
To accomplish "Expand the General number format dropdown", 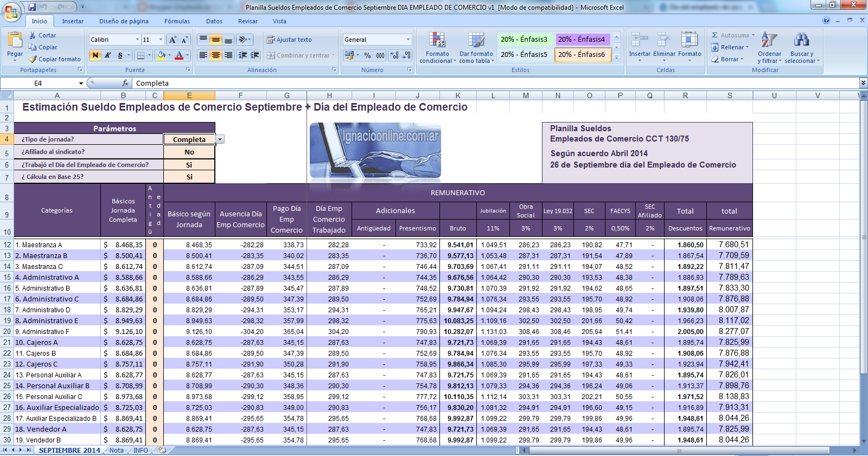I will point(408,40).
